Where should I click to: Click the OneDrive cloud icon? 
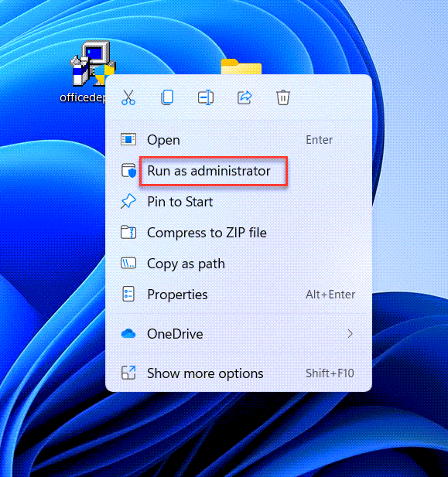(x=128, y=334)
